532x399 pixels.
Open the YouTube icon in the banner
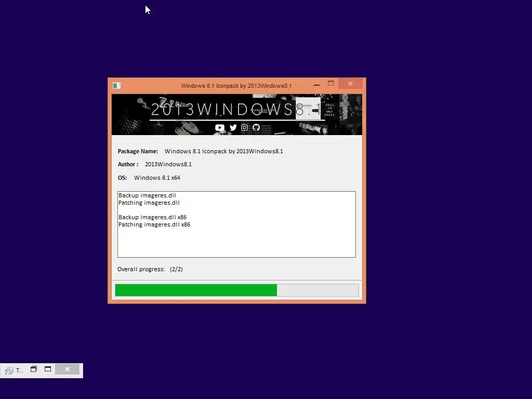tap(220, 128)
